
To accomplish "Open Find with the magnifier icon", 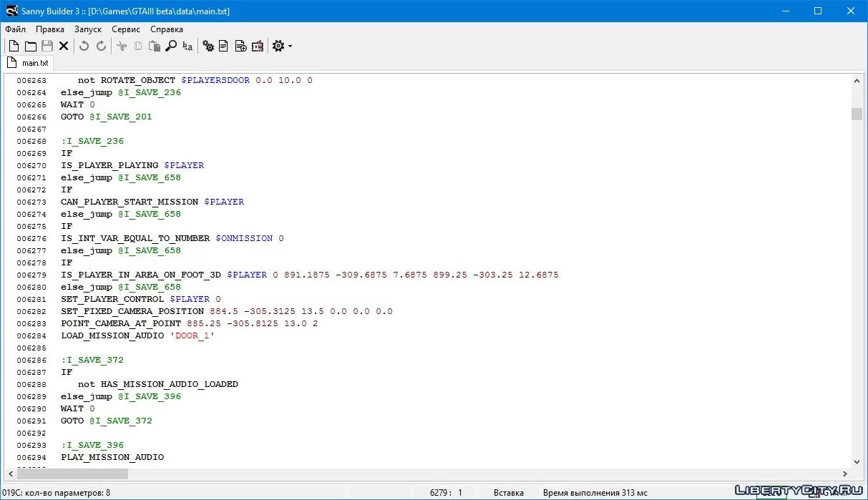I will pyautogui.click(x=171, y=46).
